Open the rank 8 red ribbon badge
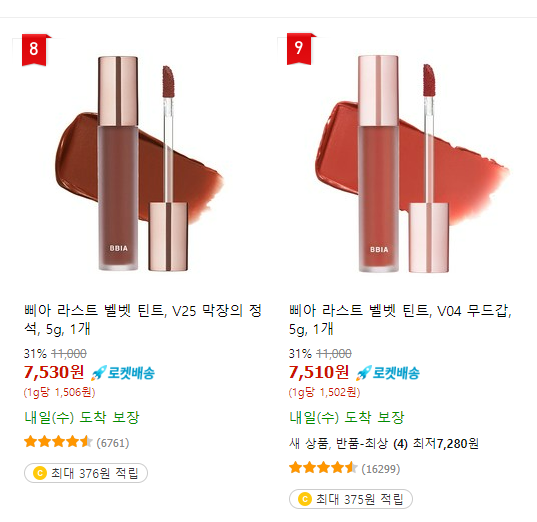Image resolution: width=537 pixels, height=522 pixels. [34, 50]
